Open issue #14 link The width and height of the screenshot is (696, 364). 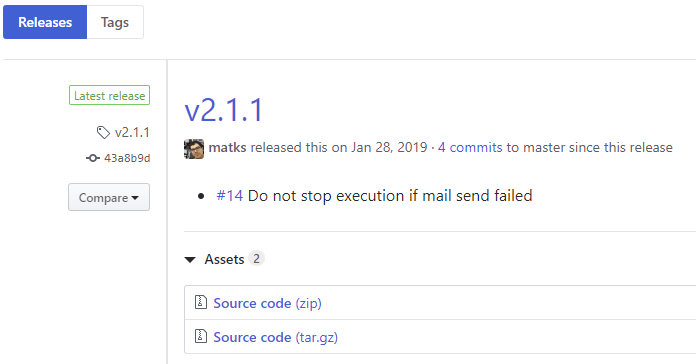point(229,196)
